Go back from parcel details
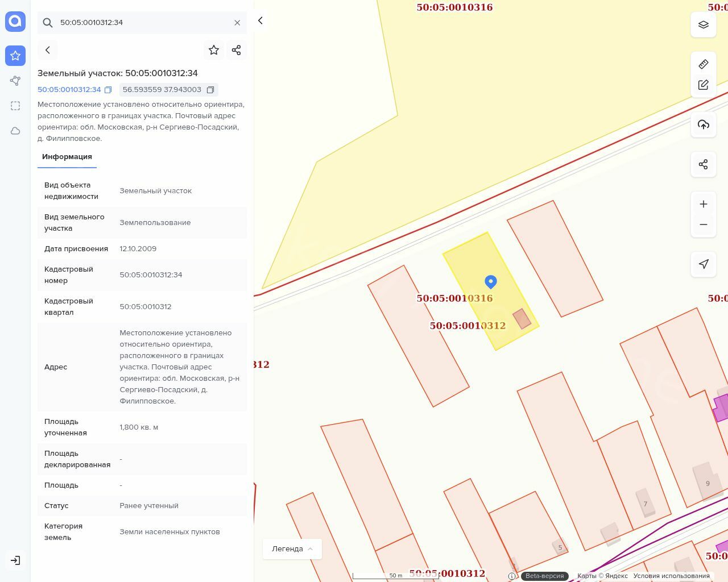728x582 pixels. point(48,50)
